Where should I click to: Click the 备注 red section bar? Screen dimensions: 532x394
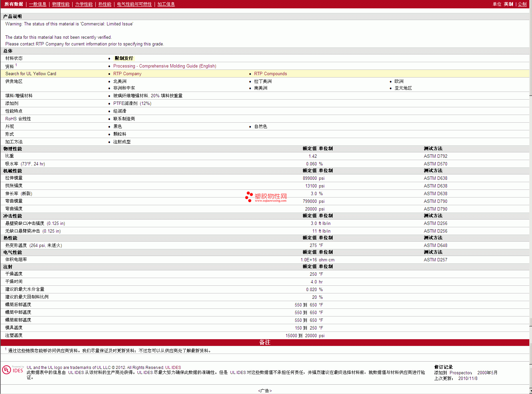(x=265, y=343)
